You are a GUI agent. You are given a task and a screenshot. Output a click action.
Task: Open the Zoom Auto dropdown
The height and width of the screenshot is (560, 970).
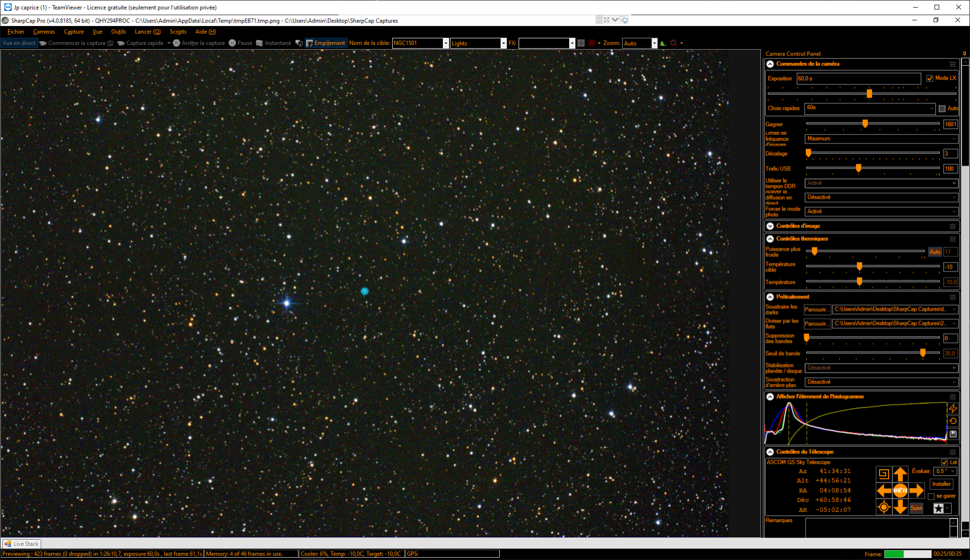[640, 43]
